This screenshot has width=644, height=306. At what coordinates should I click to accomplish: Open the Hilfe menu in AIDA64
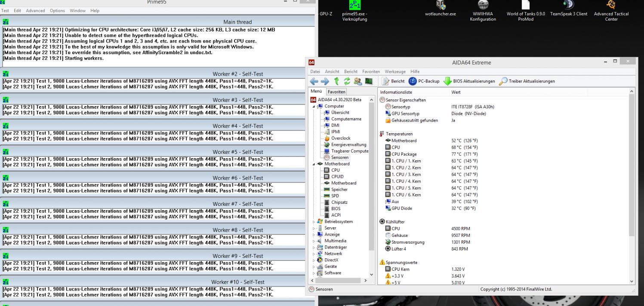pos(415,71)
